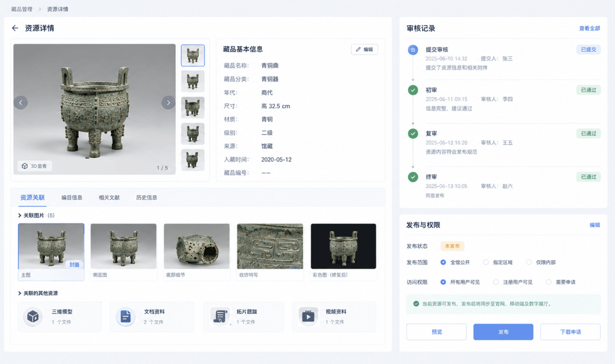Screen dimensions: 615x364
Task: Open the 底部细节 related image
Action: [197, 252]
